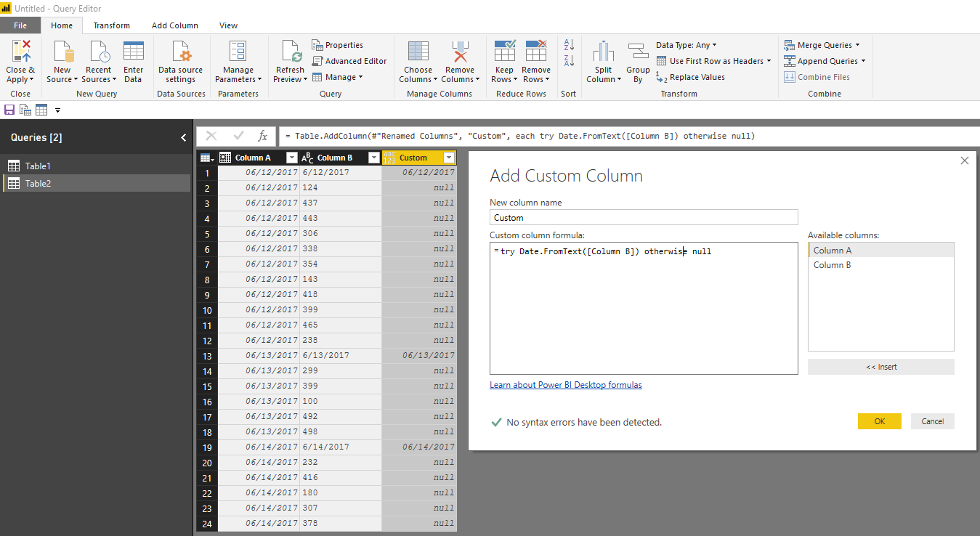Viewport: 980px width, 536px height.
Task: Switch to the Transform tab
Action: coord(112,25)
